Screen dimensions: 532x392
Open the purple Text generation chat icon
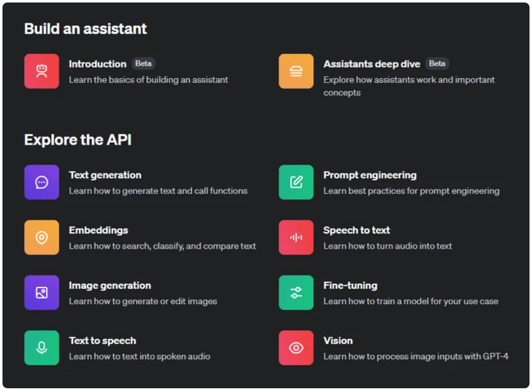tap(42, 182)
